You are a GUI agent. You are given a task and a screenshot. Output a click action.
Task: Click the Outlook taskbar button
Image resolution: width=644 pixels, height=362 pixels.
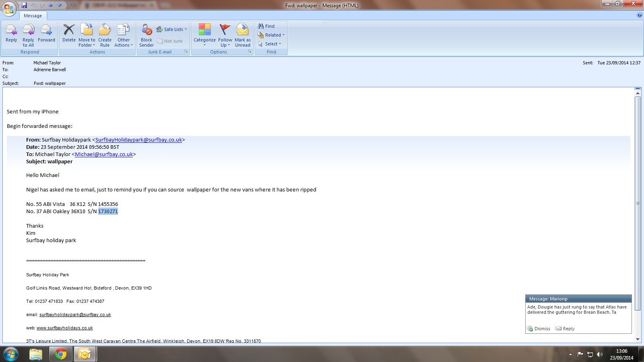85,354
